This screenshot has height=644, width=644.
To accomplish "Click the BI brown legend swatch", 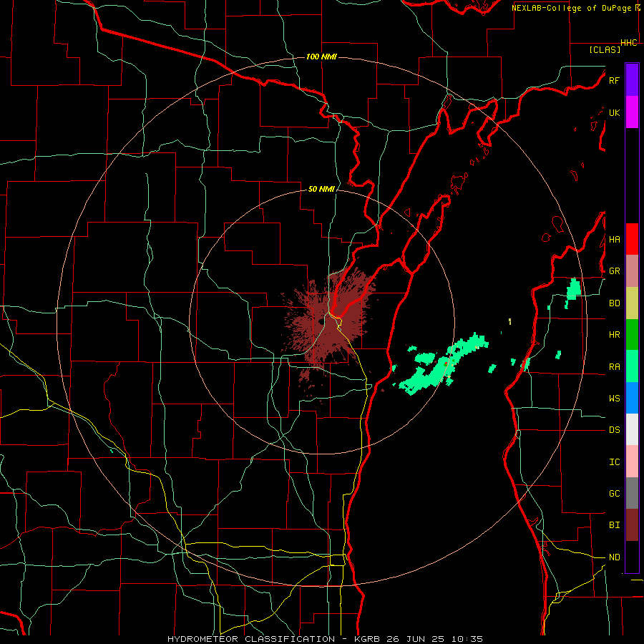I will [632, 525].
